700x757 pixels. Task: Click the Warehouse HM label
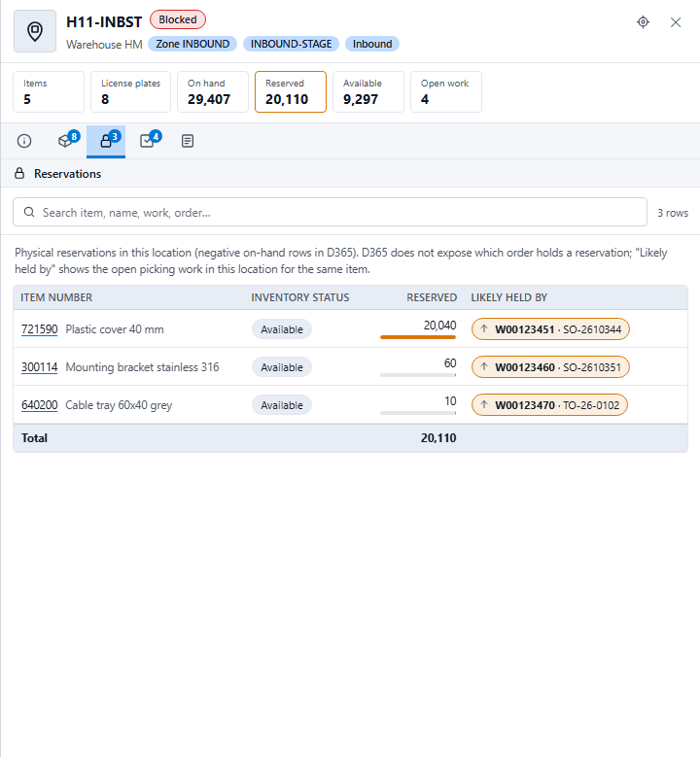click(x=104, y=45)
